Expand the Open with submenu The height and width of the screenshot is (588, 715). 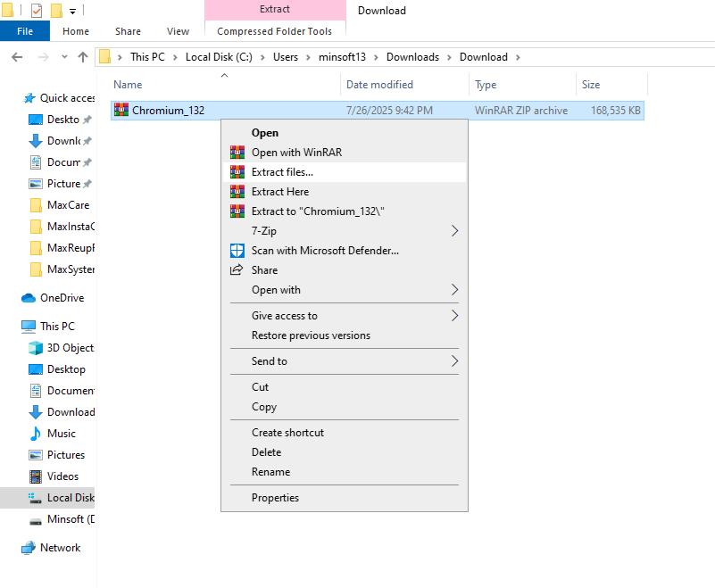coord(454,289)
